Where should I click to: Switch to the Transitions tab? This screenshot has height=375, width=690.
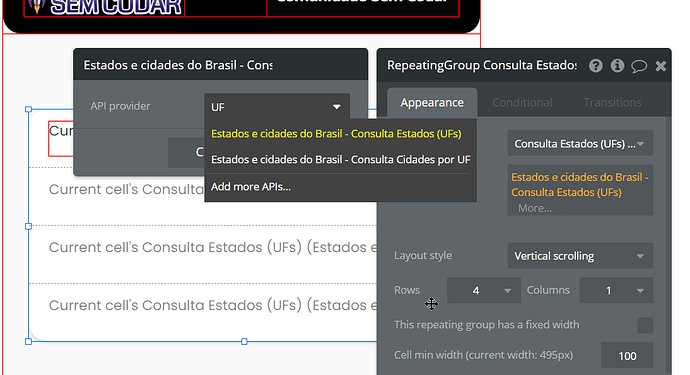click(612, 103)
